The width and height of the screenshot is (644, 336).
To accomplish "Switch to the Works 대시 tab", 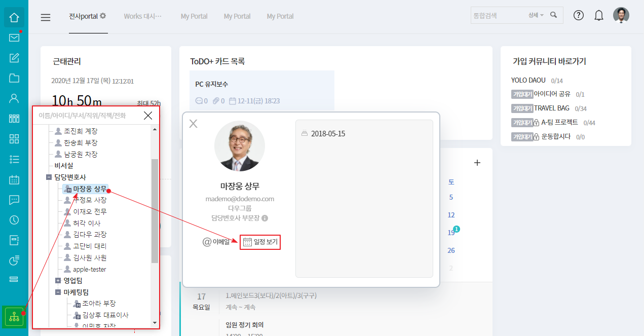I will pos(143,16).
